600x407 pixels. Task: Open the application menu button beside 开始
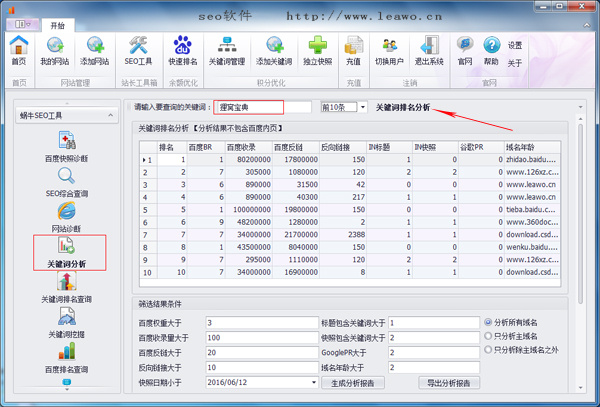[23, 24]
